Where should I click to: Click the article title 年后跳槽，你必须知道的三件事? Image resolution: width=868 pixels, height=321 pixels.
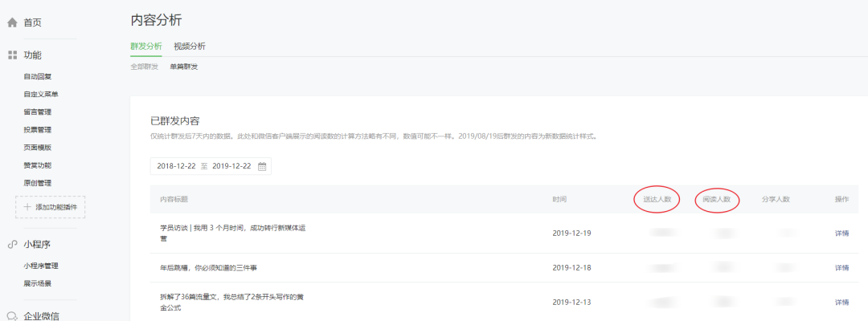coord(209,268)
